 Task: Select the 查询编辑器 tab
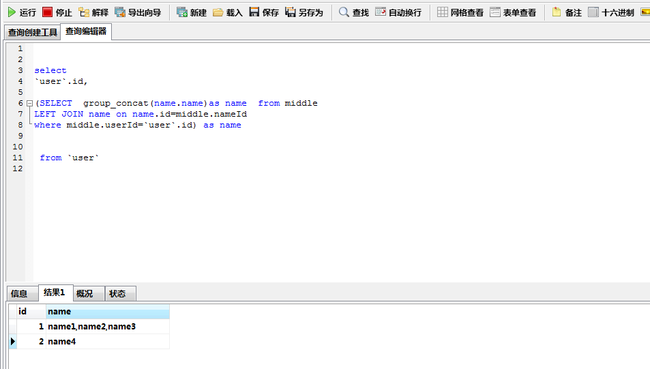tap(86, 31)
